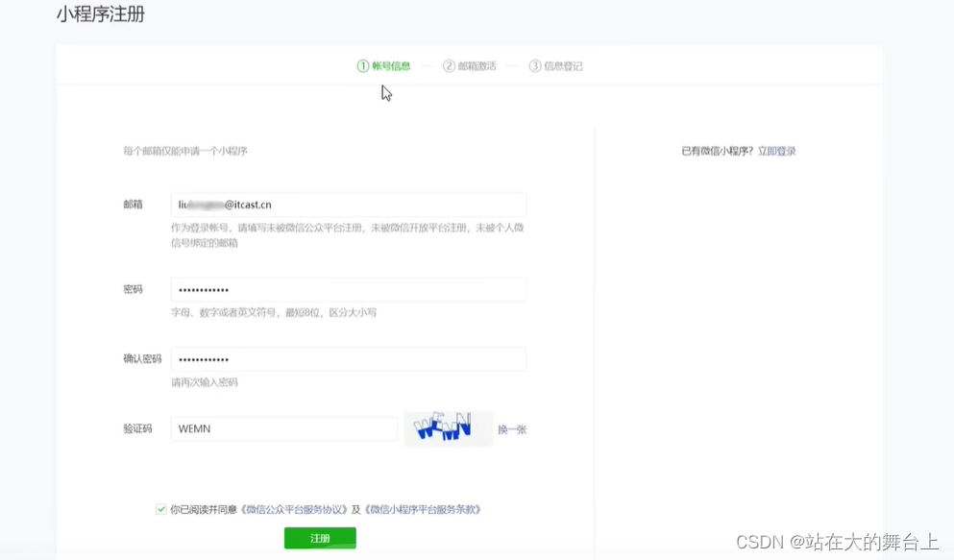
Task: Select step 1 帐号信息
Action: (384, 65)
